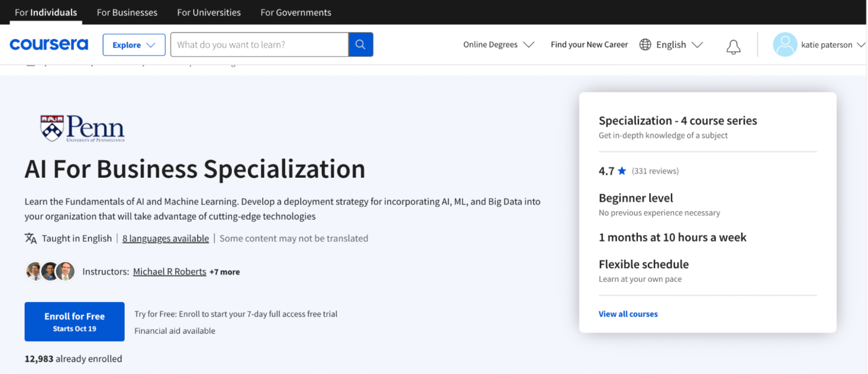Image resolution: width=868 pixels, height=374 pixels.
Task: Switch to the For Businesses tab
Action: (127, 12)
